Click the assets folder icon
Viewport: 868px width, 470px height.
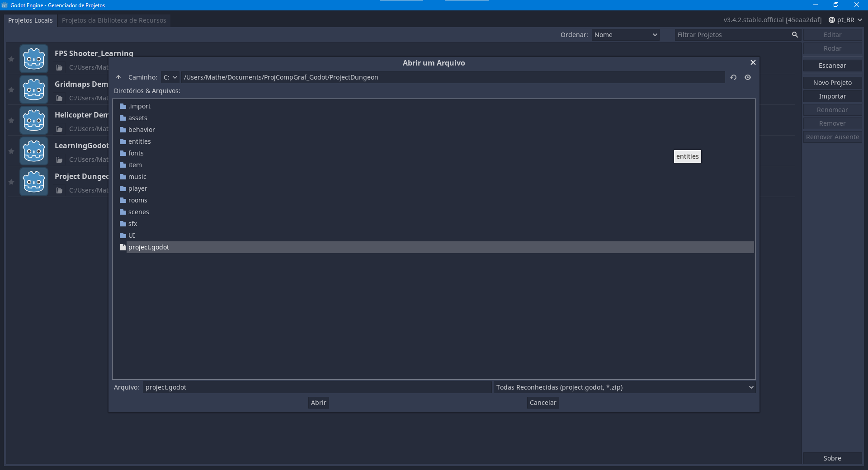(123, 118)
